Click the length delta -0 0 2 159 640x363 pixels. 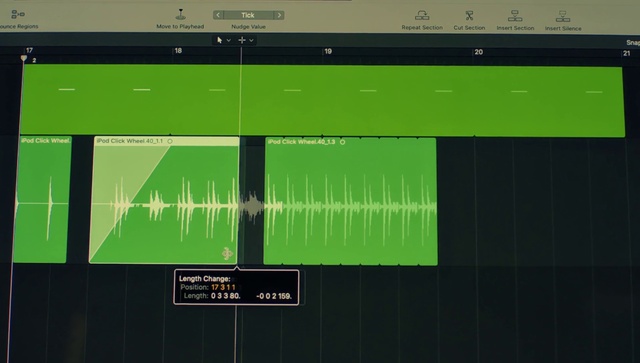click(x=274, y=296)
